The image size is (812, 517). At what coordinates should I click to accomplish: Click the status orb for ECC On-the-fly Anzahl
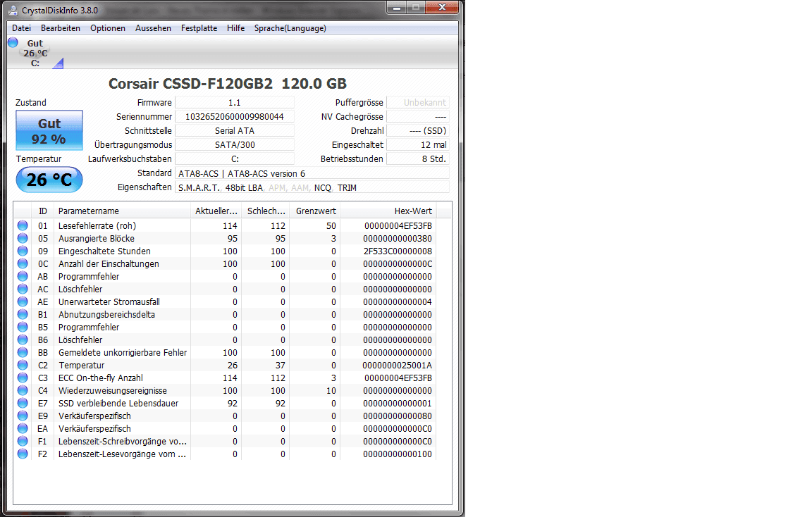point(23,378)
